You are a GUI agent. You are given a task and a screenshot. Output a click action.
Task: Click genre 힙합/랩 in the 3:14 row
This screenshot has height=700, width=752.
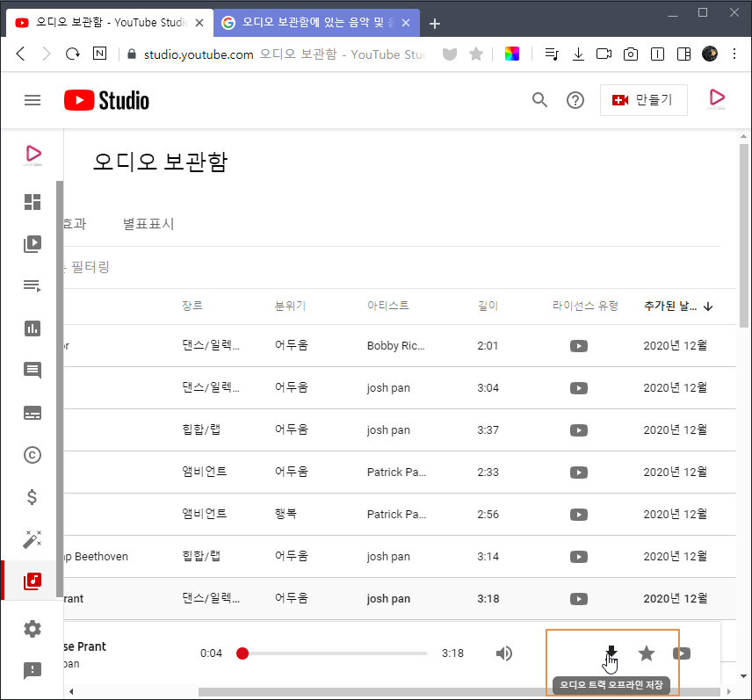coord(201,556)
